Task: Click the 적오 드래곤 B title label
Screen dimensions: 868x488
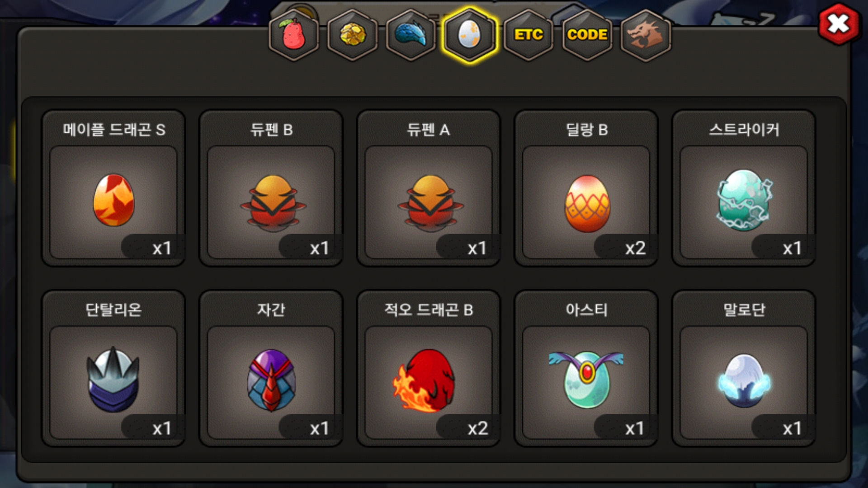Action: pos(429,310)
